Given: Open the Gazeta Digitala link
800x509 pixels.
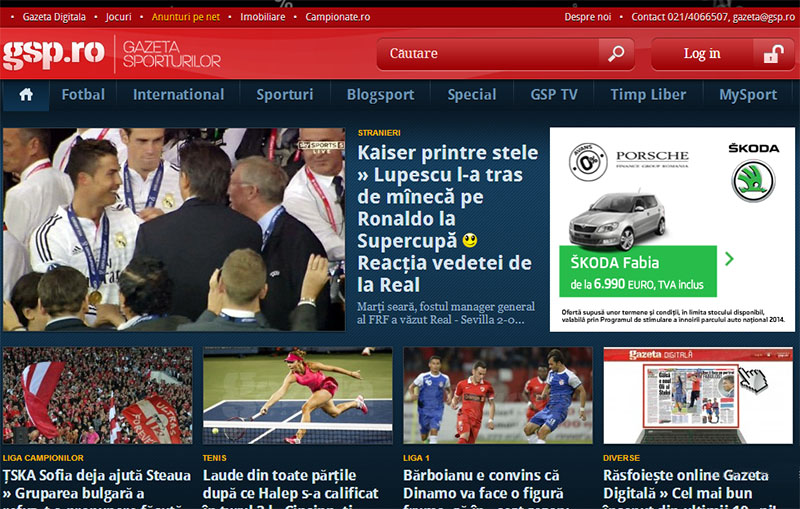Looking at the screenshot, I should 54,17.
